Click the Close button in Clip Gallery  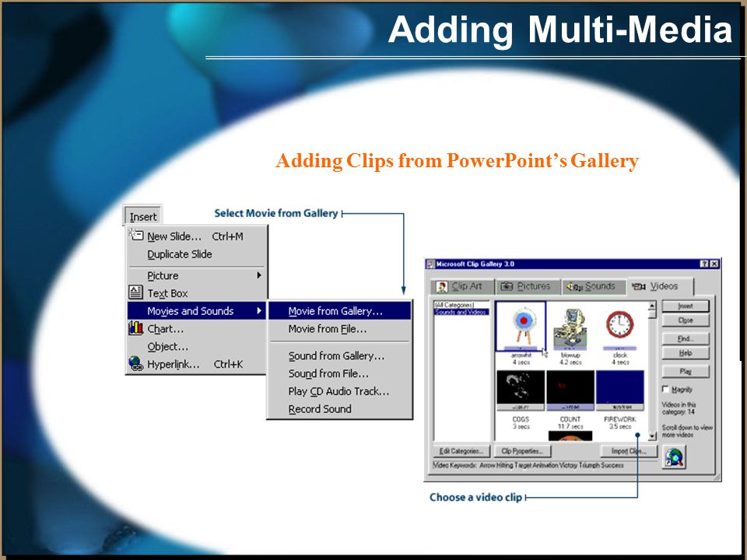click(x=686, y=320)
